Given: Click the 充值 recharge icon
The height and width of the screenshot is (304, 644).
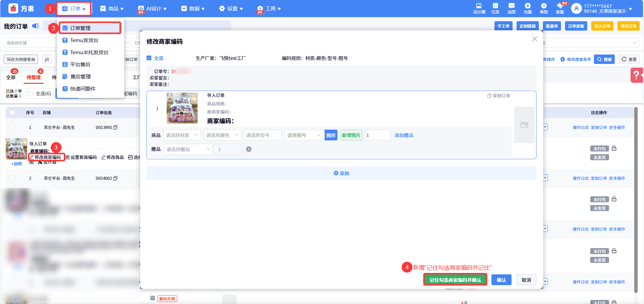Looking at the screenshot, I should click(x=527, y=8).
